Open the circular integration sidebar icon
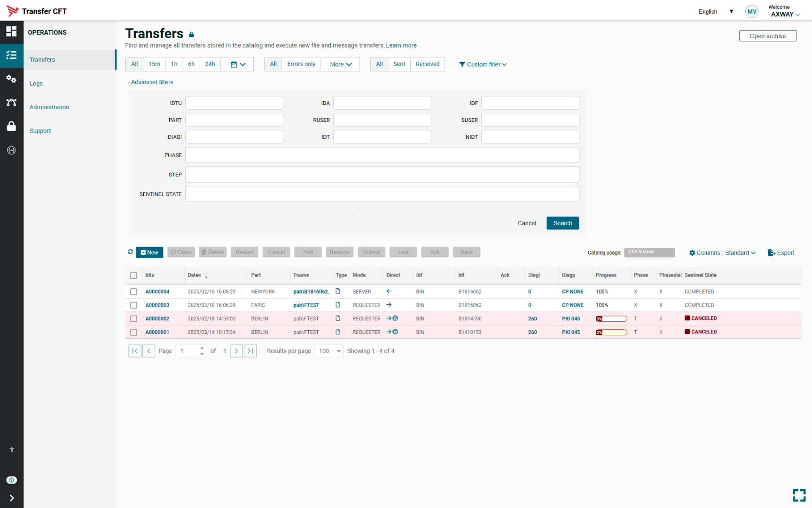Viewport: 812px width, 508px height. point(11,150)
